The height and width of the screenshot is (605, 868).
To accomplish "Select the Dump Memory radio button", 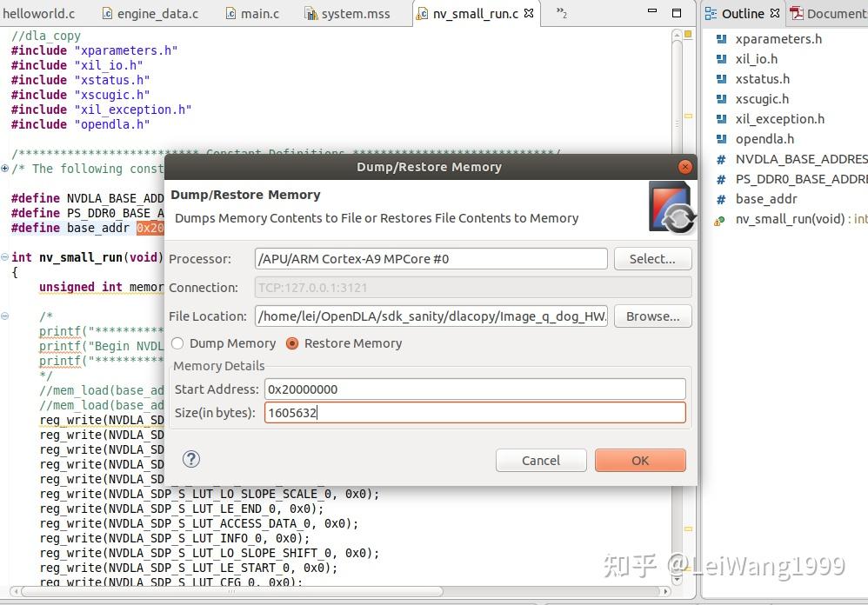I will point(177,343).
